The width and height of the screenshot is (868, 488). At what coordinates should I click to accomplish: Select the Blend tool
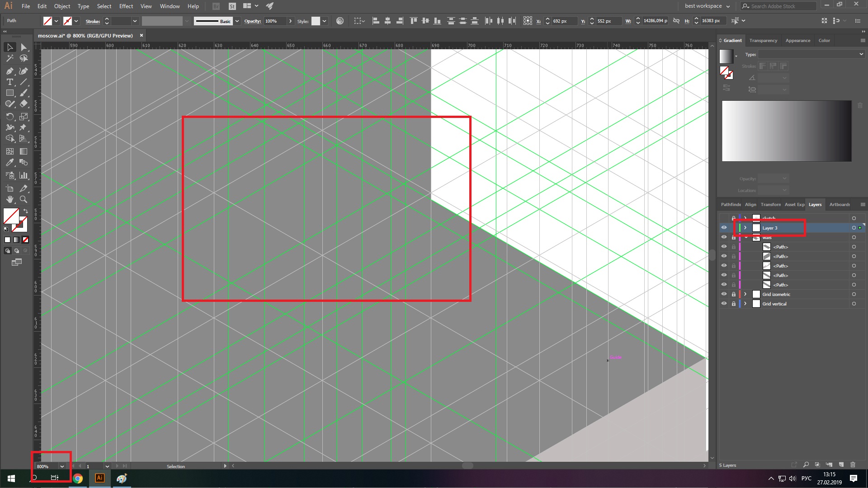pos(24,162)
